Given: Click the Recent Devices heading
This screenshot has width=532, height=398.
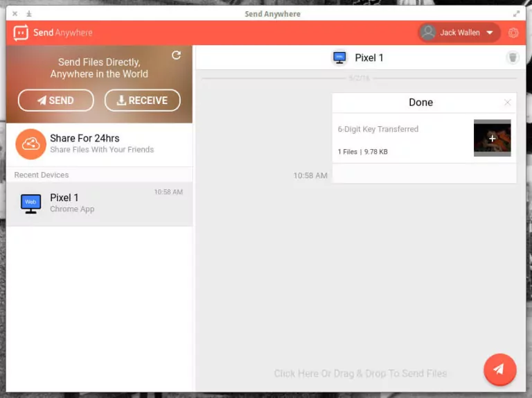Looking at the screenshot, I should [x=42, y=175].
